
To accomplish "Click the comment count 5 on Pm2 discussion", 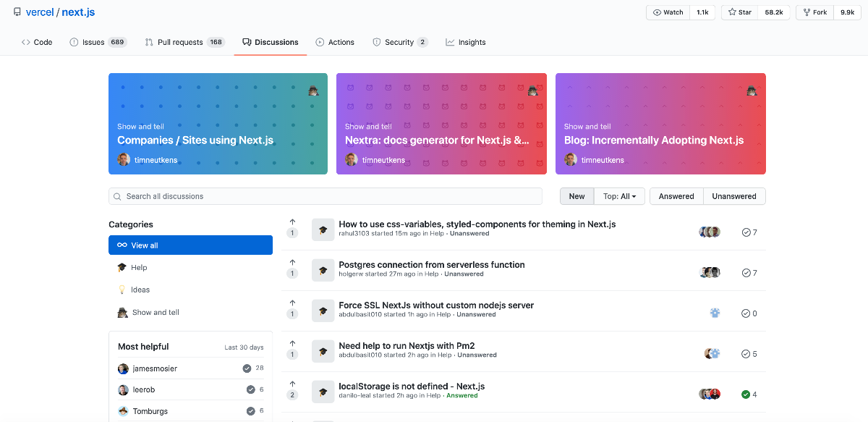I will pos(749,354).
